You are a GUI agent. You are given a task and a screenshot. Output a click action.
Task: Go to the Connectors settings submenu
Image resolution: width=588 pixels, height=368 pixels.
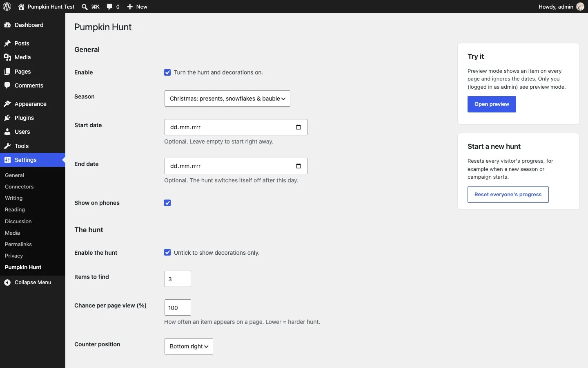pyautogui.click(x=19, y=186)
